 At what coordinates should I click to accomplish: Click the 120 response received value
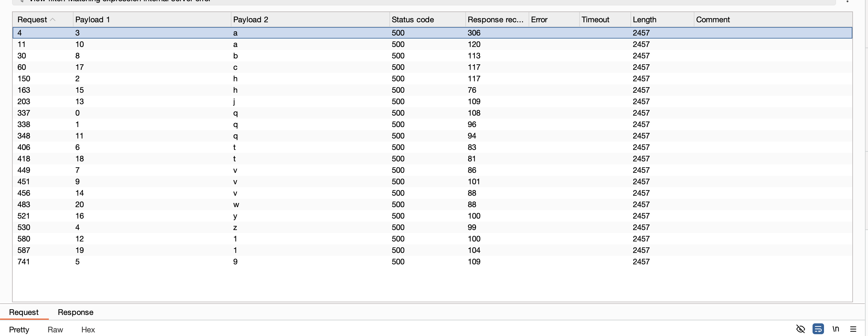point(474,44)
